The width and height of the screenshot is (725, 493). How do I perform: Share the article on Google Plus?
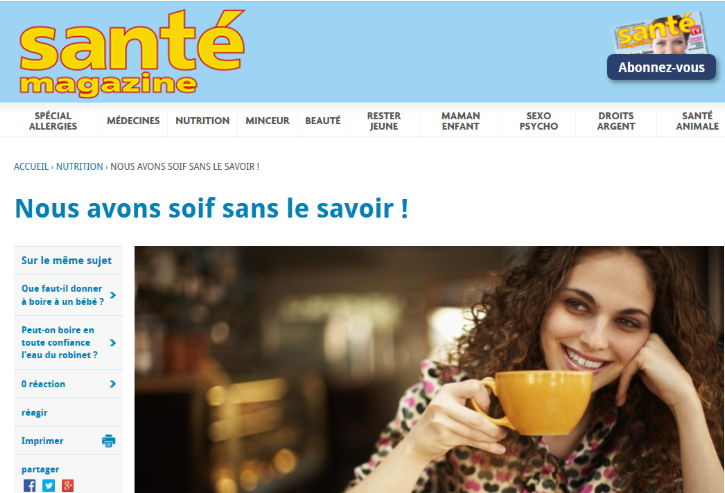coord(68,486)
